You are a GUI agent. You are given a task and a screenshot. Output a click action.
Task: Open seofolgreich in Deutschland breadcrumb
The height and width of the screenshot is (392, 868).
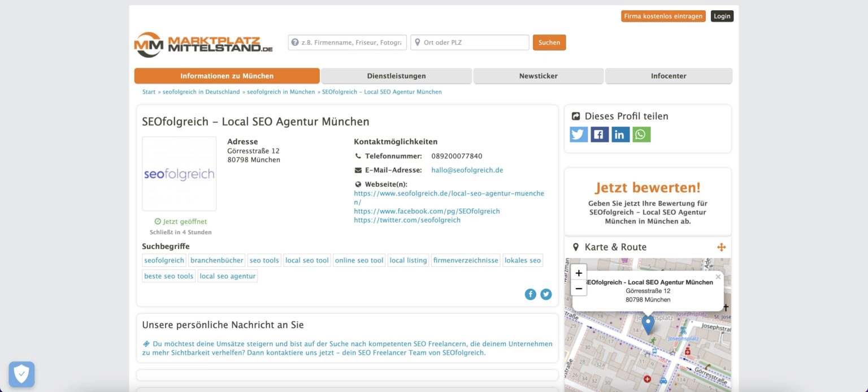tap(201, 92)
